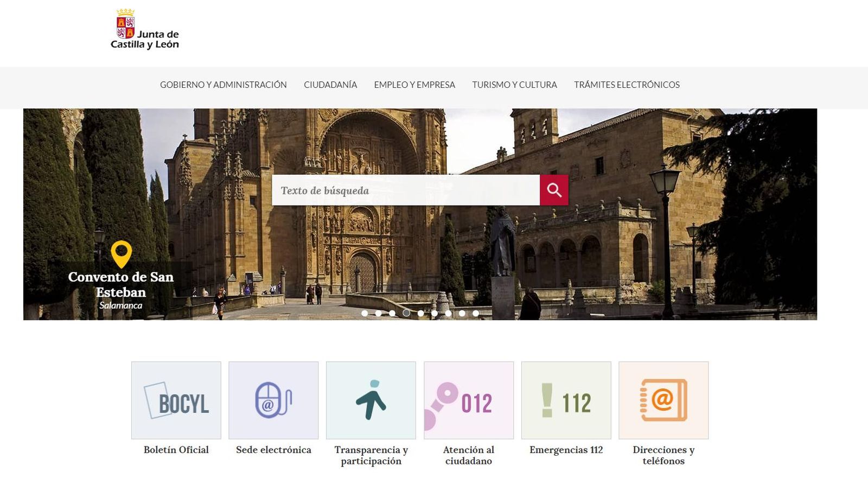
Task: Select the third carousel slide dot
Action: (392, 313)
